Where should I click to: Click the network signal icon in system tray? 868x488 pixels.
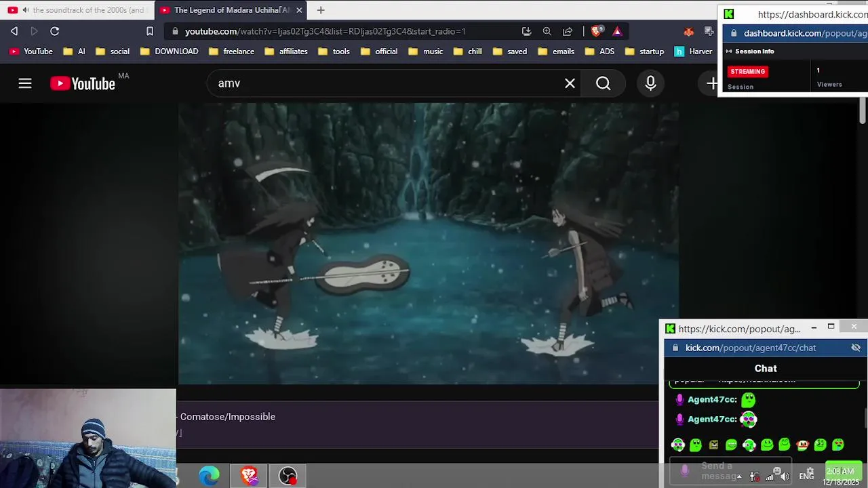(x=770, y=476)
